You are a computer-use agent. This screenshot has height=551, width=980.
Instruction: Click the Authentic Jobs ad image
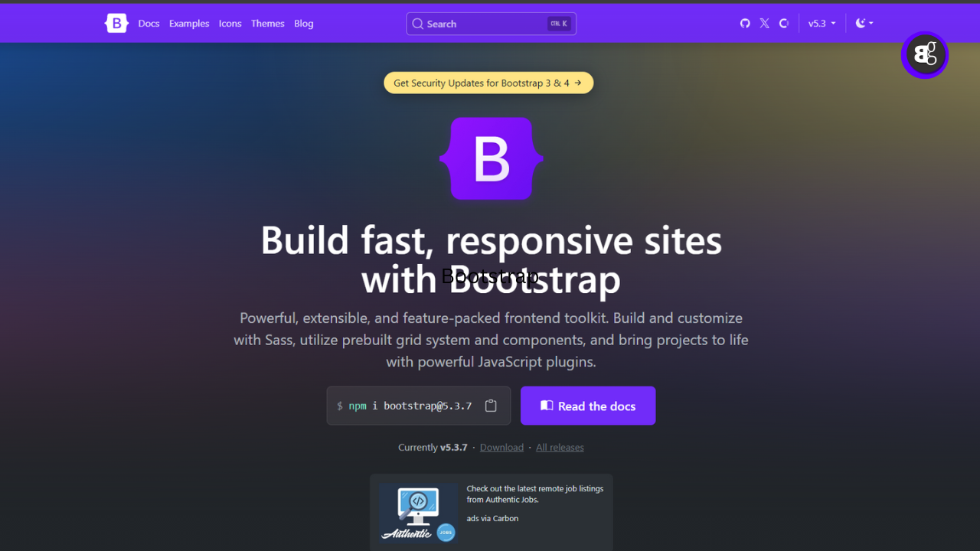pyautogui.click(x=418, y=512)
